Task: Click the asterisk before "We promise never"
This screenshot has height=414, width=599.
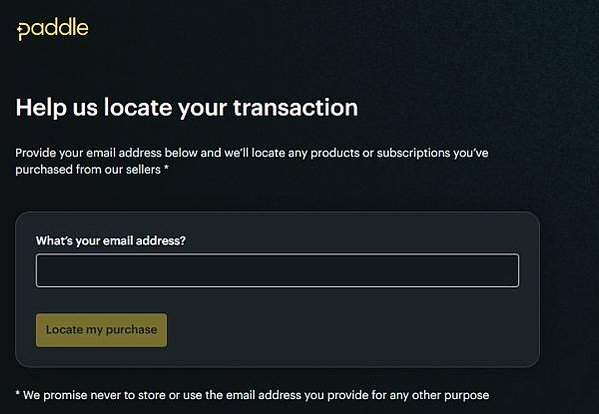Action: pyautogui.click(x=18, y=393)
